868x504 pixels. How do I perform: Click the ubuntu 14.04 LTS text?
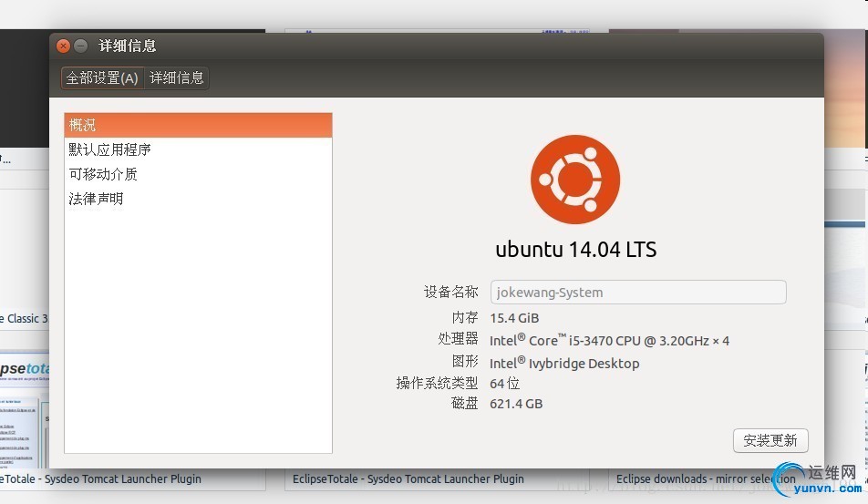tap(575, 250)
